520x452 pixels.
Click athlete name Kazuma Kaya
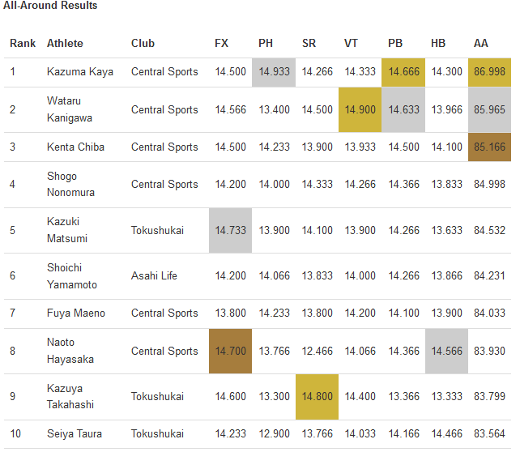pos(80,72)
